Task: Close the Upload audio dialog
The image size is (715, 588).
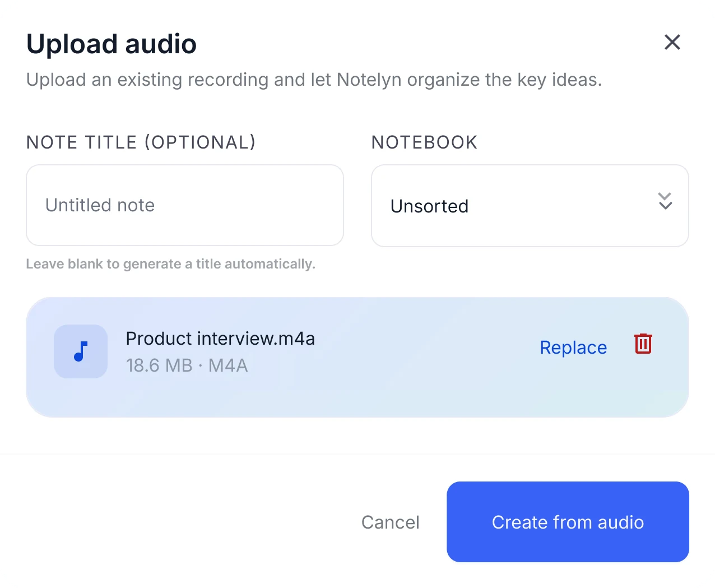Action: click(672, 42)
